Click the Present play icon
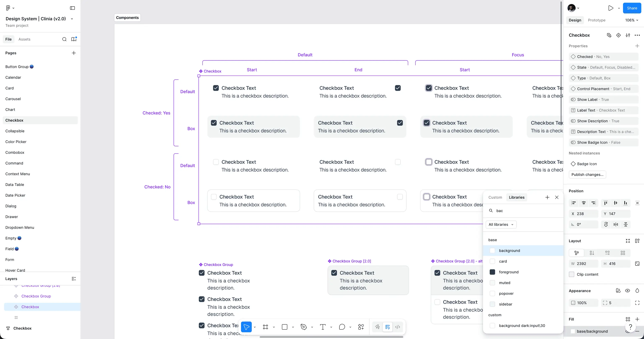This screenshot has width=644, height=339. point(611,8)
